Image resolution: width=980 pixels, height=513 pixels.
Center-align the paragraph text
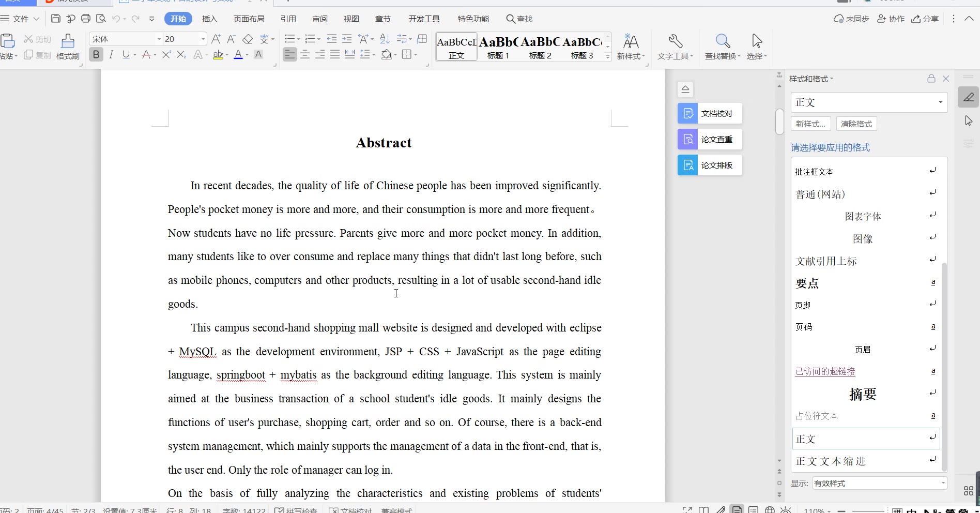coord(305,55)
